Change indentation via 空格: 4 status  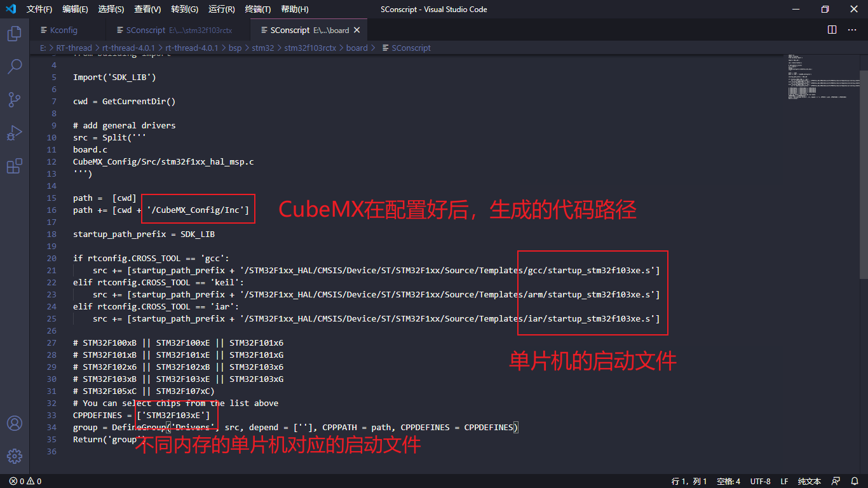click(728, 481)
